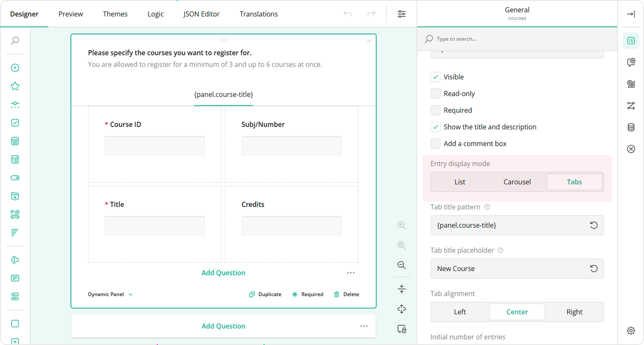Open the JSON Editor tab
This screenshot has height=345, width=644.
point(201,14)
